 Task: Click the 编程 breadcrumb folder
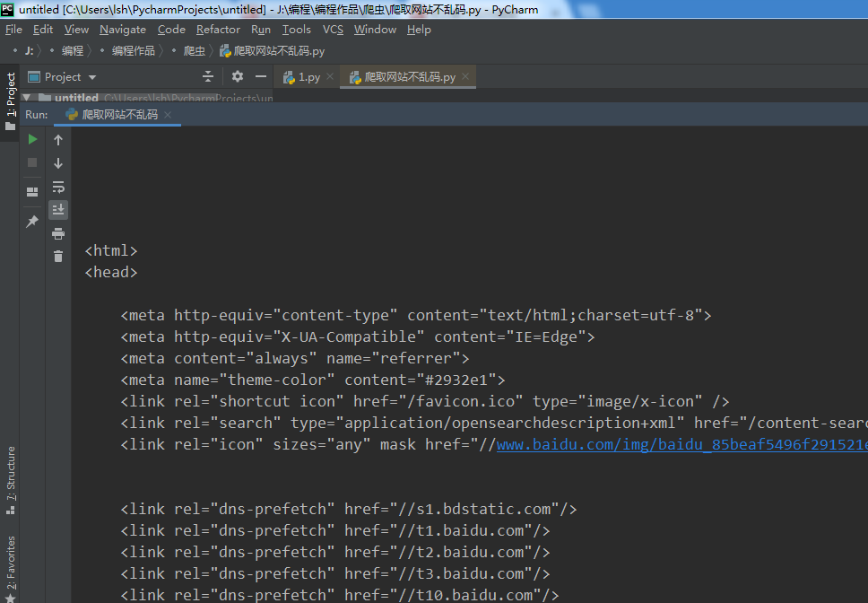[x=73, y=51]
